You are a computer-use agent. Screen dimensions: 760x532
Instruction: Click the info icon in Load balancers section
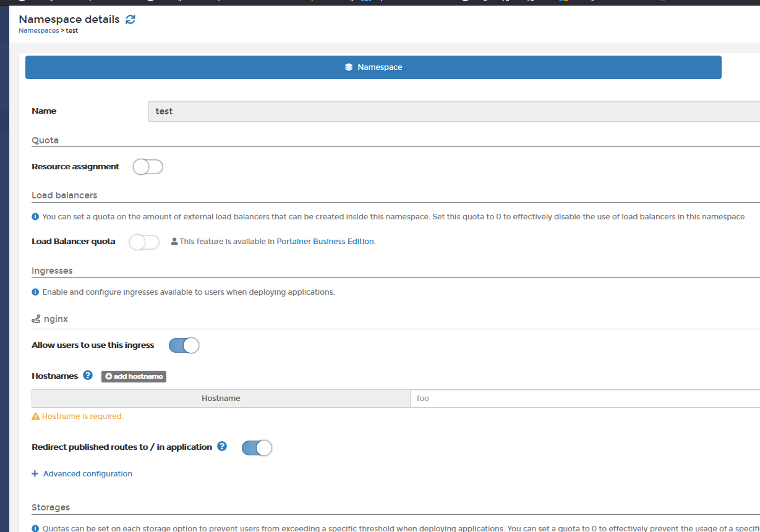pos(35,216)
